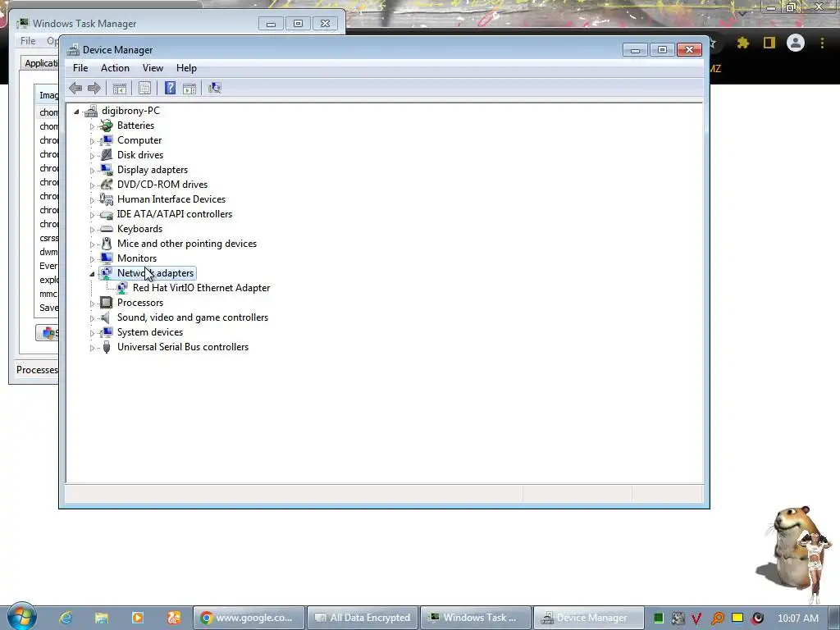840x630 pixels.
Task: Click the Forward arrow in Device Manager toolbar
Action: [94, 88]
